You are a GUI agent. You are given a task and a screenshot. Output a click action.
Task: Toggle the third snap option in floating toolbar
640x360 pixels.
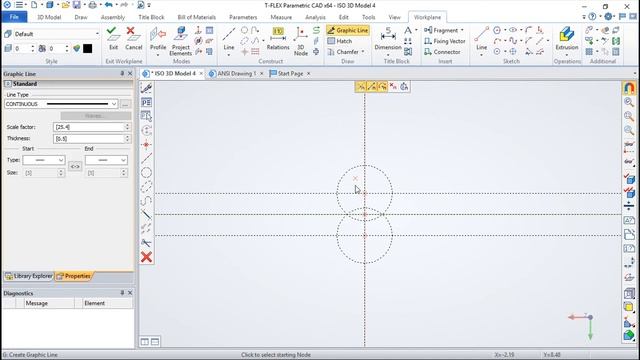pos(382,87)
